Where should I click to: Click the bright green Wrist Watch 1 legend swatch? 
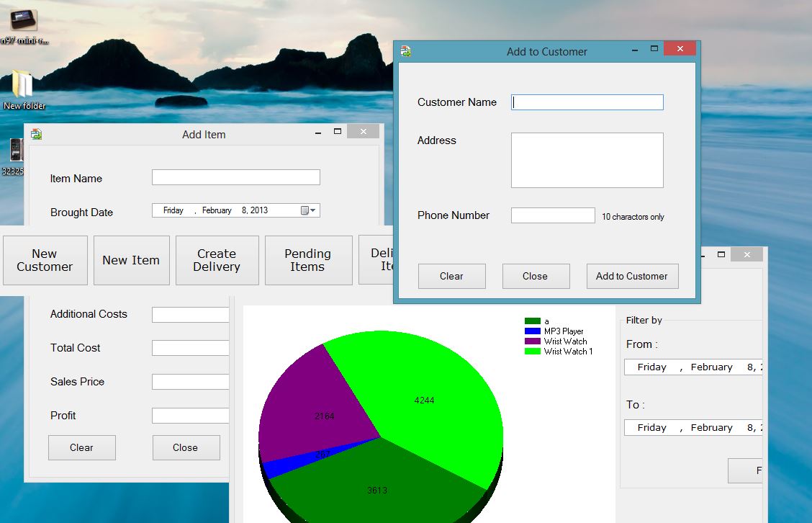coord(533,352)
